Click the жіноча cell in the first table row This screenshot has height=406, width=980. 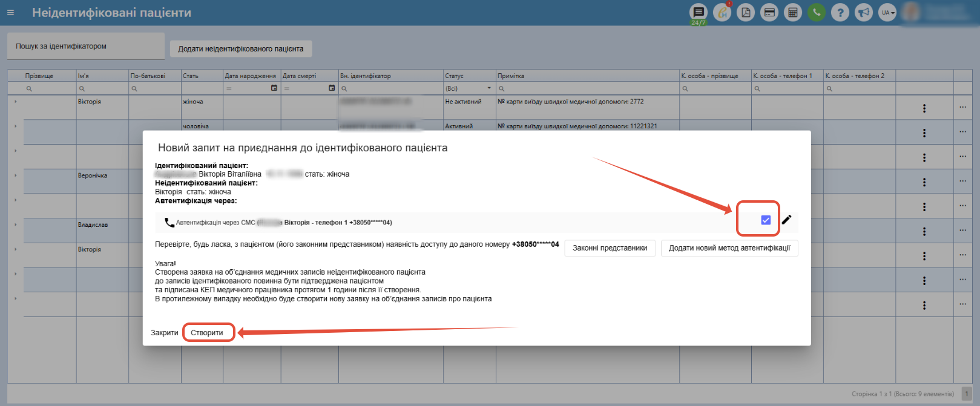click(202, 107)
